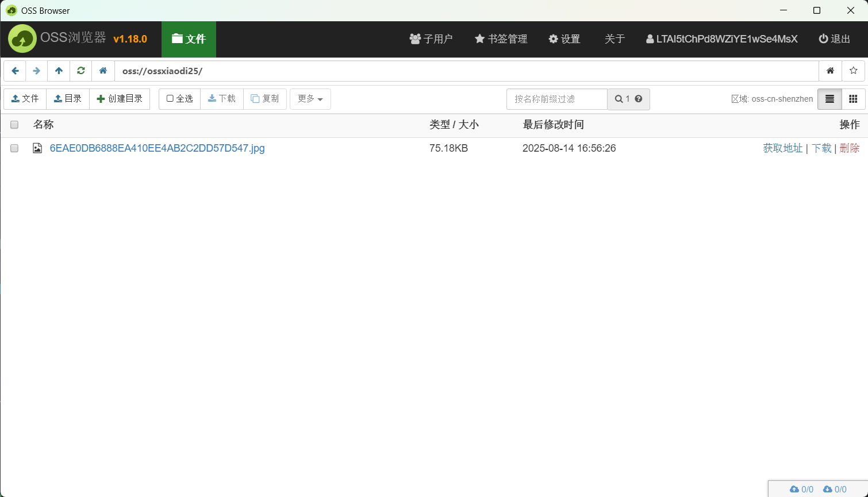Screen dimensions: 868x497
Task: Go forward with the right arrow
Action: click(x=37, y=71)
